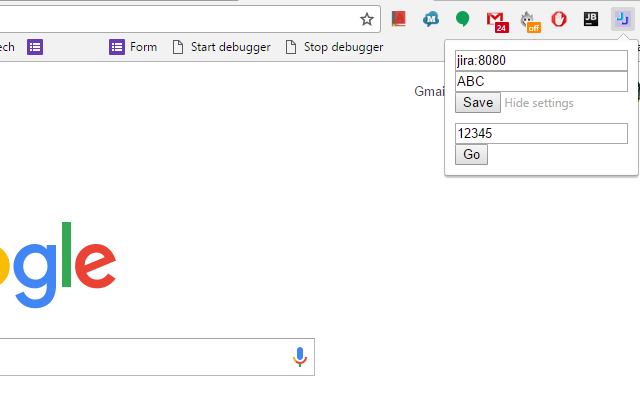Screen dimensions: 640x400
Task: Open the red hand ad-blocker extension icon
Action: click(559, 19)
